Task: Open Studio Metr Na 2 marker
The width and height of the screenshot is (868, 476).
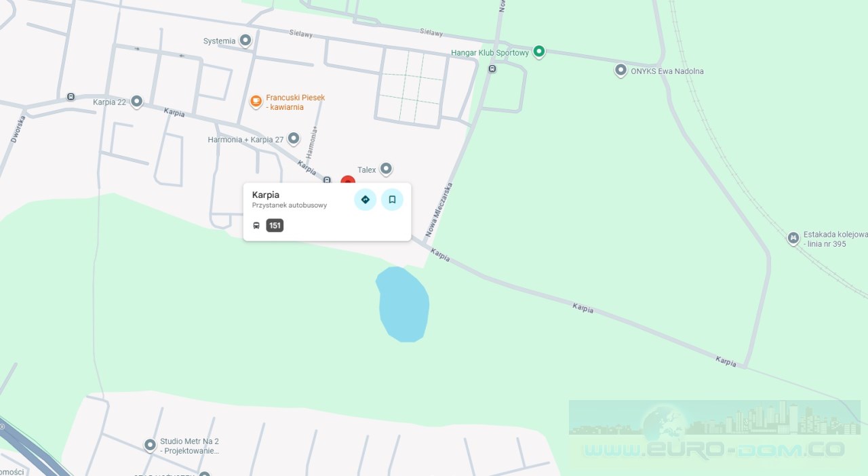Action: [x=151, y=445]
